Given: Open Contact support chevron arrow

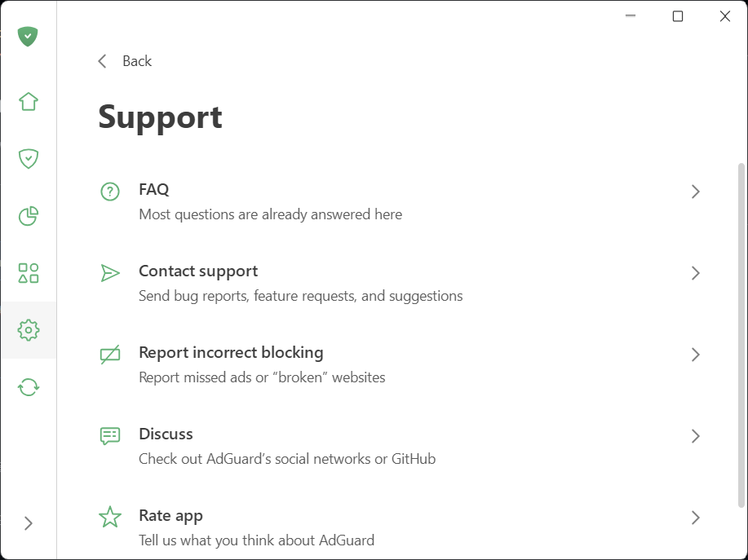Looking at the screenshot, I should coord(695,273).
